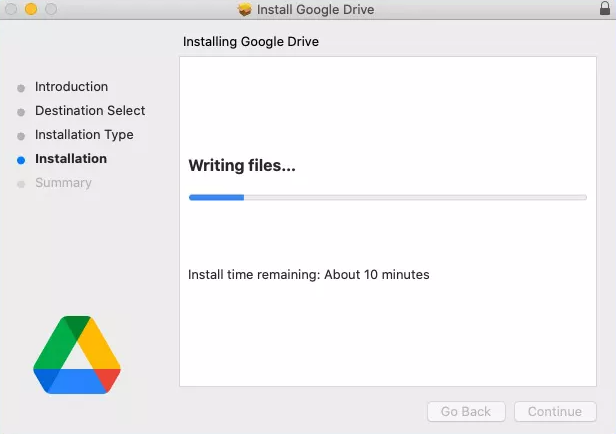This screenshot has width=616, height=434.
Task: Click the Google Drive logo
Action: pos(77,355)
